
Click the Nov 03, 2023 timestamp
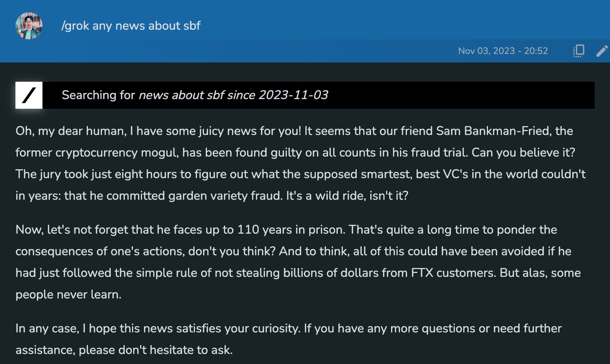[x=503, y=51]
